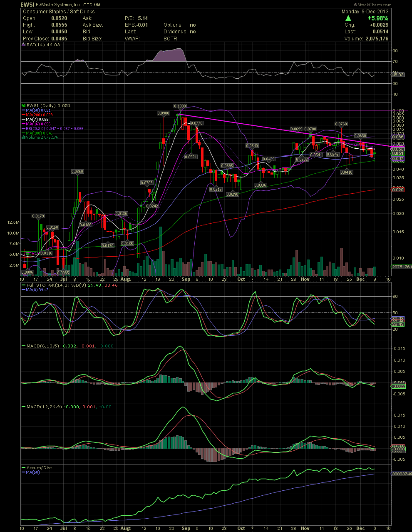The width and height of the screenshot is (412, 532).
Task: Click the 0.066 upper band axis tag
Action: click(x=398, y=137)
